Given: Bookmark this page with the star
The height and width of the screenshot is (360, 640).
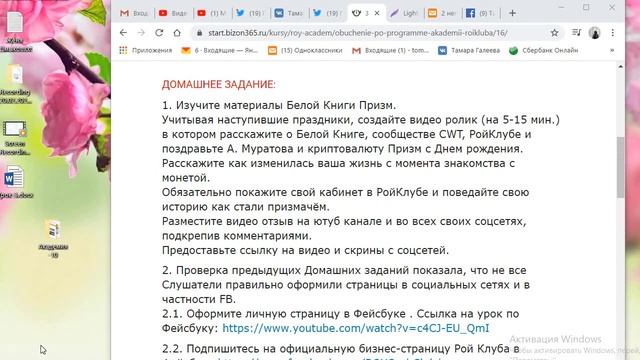Looking at the screenshot, I should (x=554, y=33).
